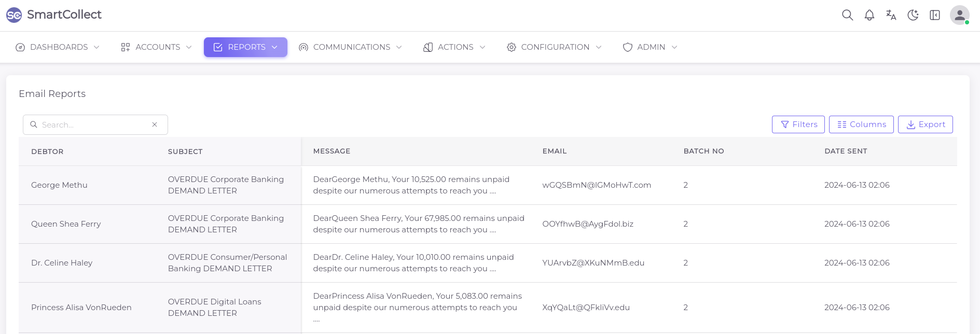Open the user profile avatar

[x=959, y=15]
